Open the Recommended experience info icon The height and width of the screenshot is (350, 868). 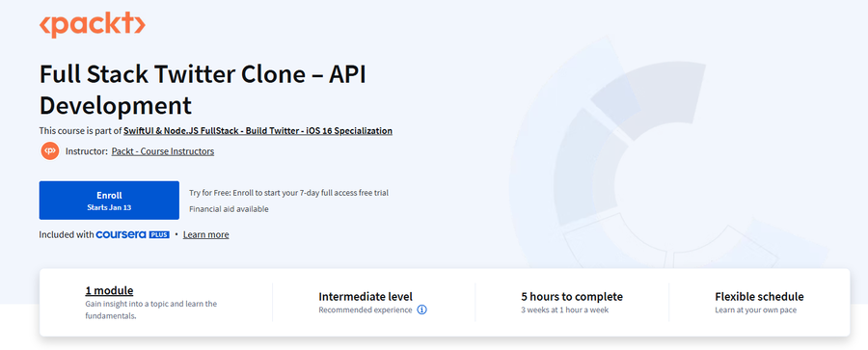pos(421,310)
